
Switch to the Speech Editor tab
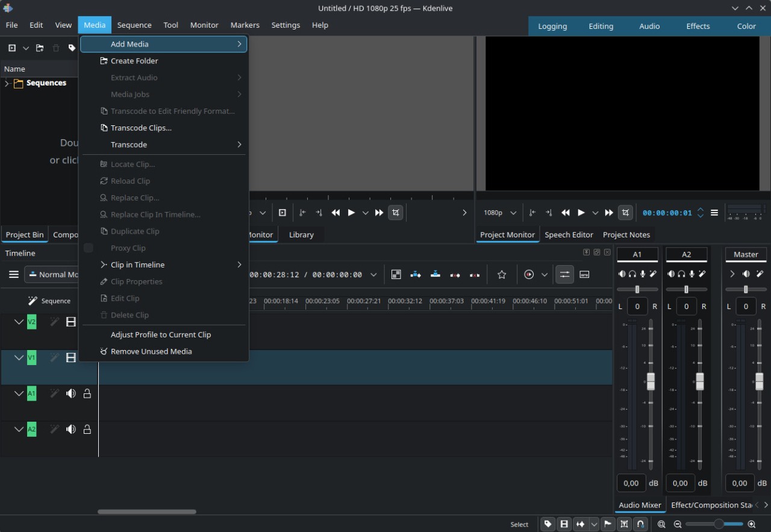[569, 235]
